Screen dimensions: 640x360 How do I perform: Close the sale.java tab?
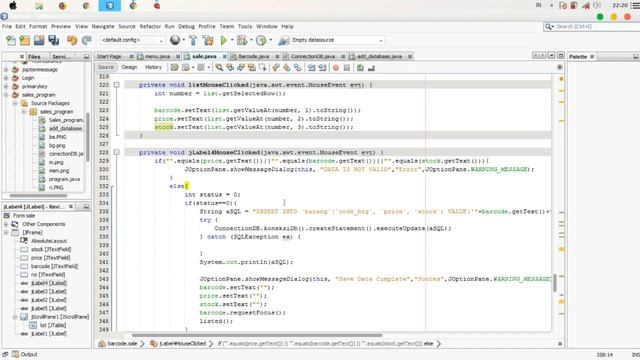[224, 56]
